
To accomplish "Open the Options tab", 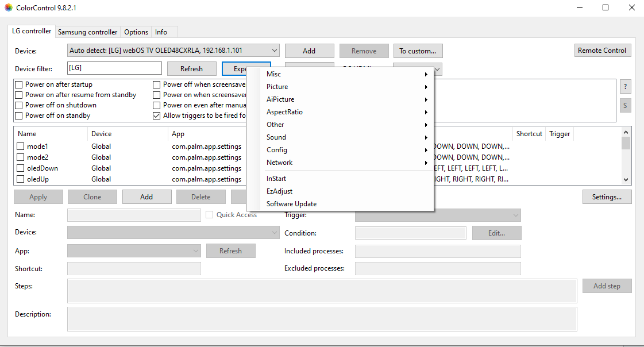I will (x=136, y=32).
